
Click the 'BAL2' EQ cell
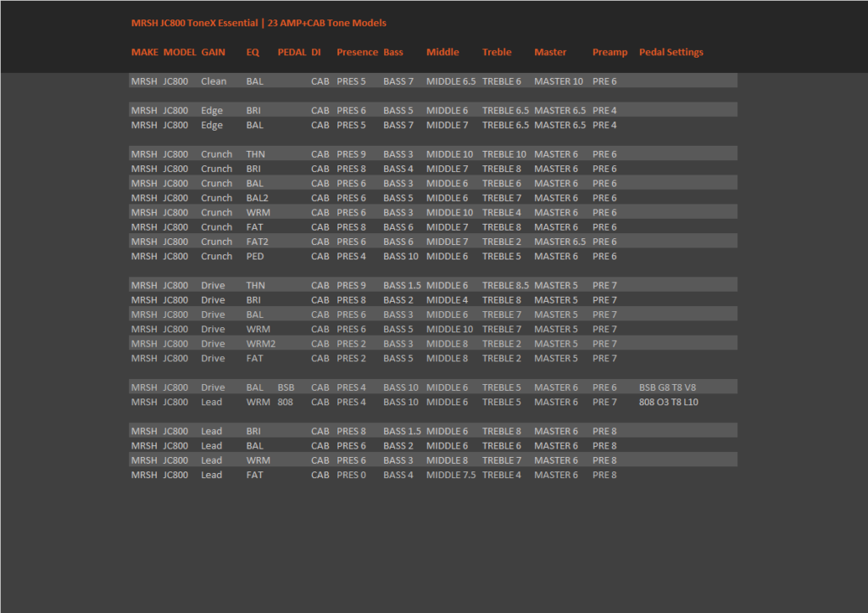[x=257, y=198]
